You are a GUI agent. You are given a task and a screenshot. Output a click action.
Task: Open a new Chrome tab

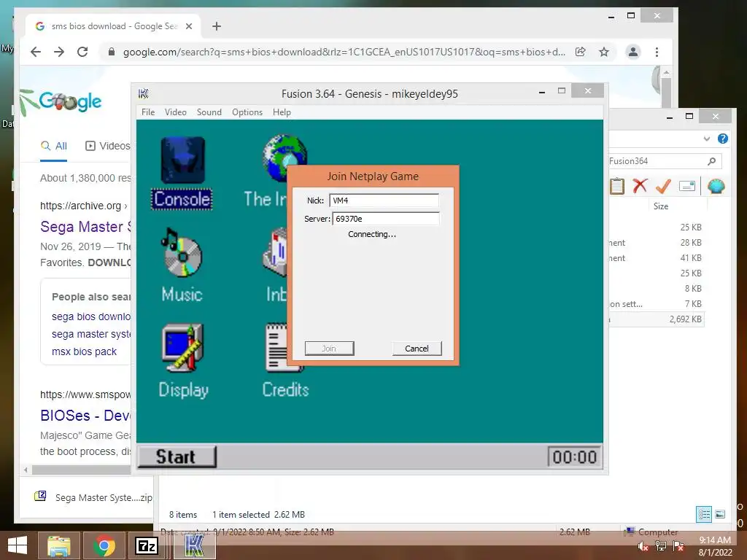[217, 26]
